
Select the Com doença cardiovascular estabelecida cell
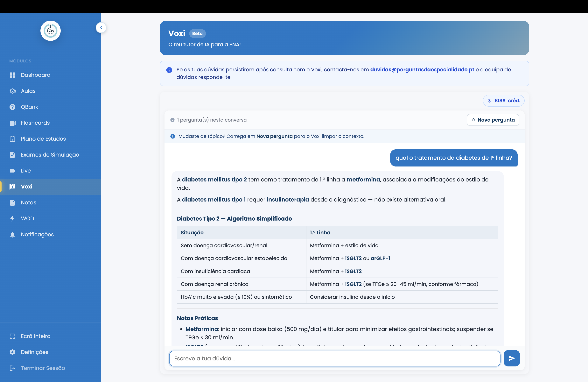[x=242, y=258]
